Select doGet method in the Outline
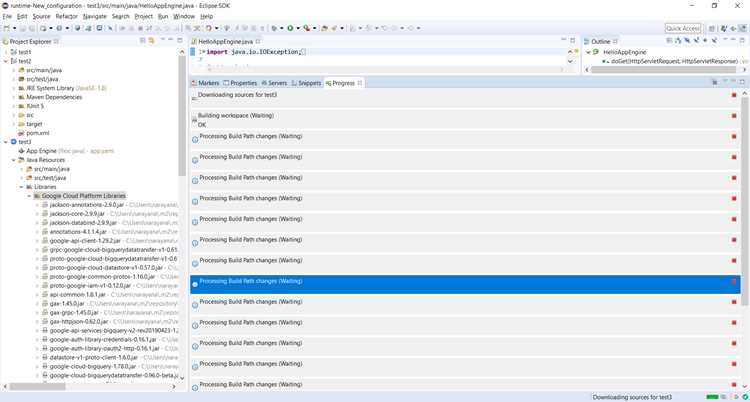Screen dimensions: 750x402 [x=674, y=61]
